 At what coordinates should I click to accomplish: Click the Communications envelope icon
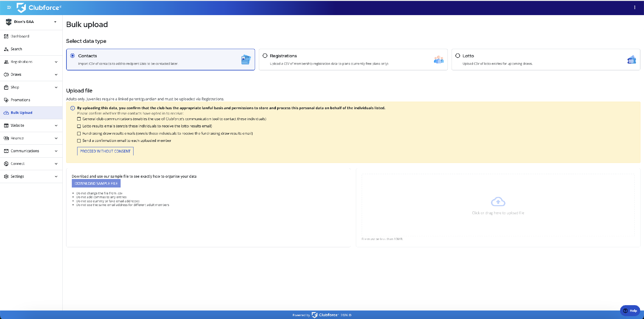click(6, 151)
